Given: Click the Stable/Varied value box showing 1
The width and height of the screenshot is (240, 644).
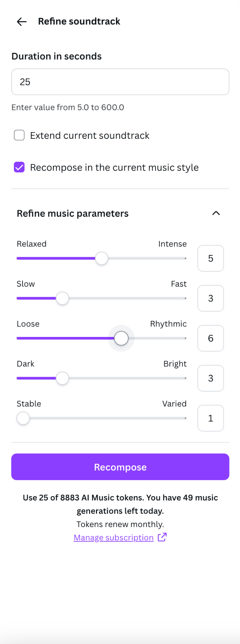Looking at the screenshot, I should tap(211, 419).
